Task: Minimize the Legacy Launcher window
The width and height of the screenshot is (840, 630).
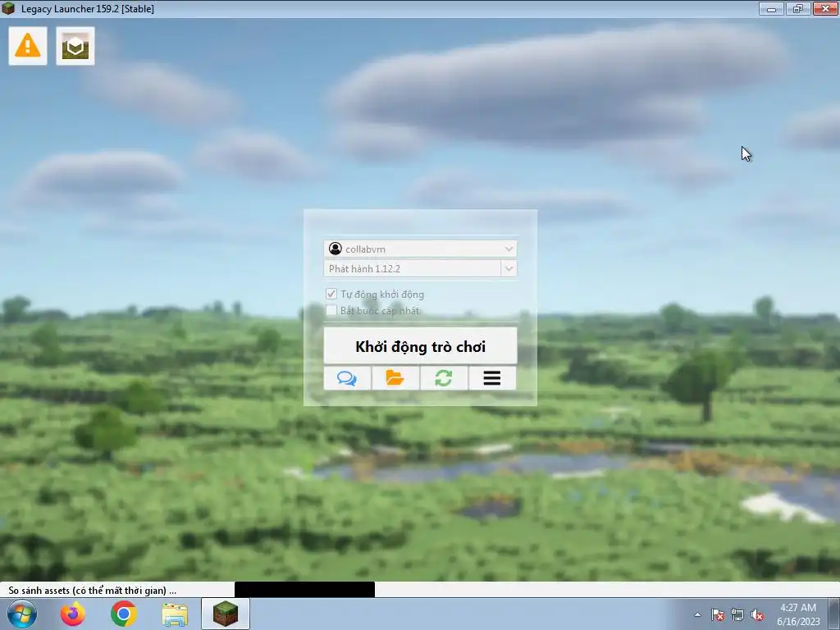Action: 771,8
